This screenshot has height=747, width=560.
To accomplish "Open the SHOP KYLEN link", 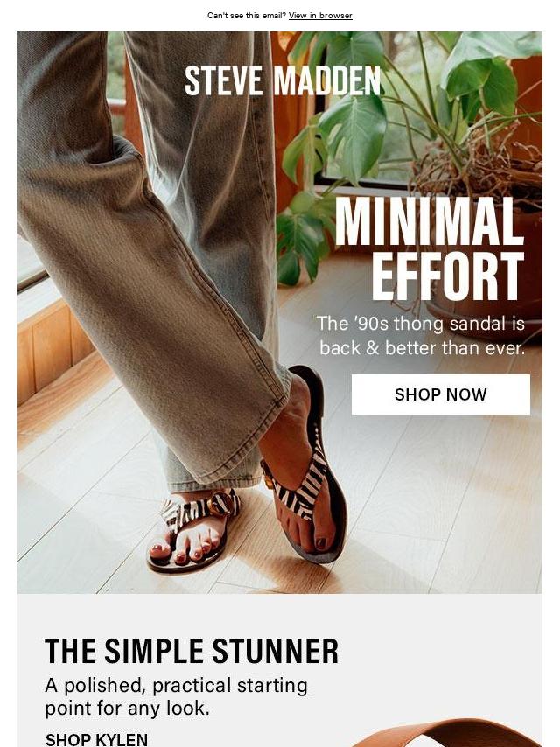I will (96, 739).
